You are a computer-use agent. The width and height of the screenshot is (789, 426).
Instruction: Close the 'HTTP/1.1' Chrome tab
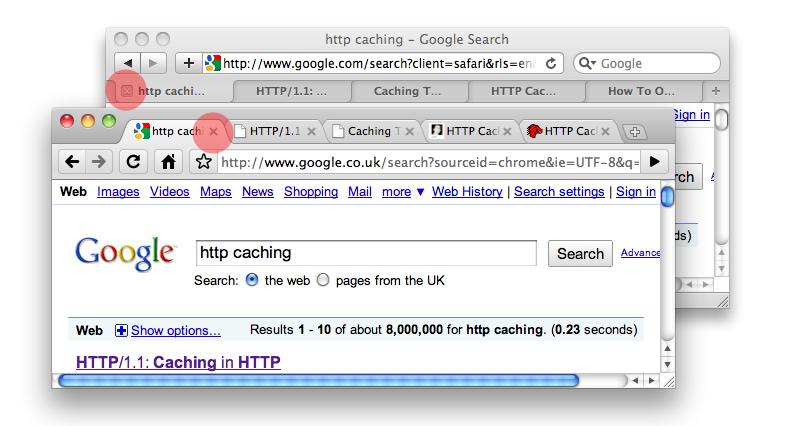pyautogui.click(x=311, y=131)
